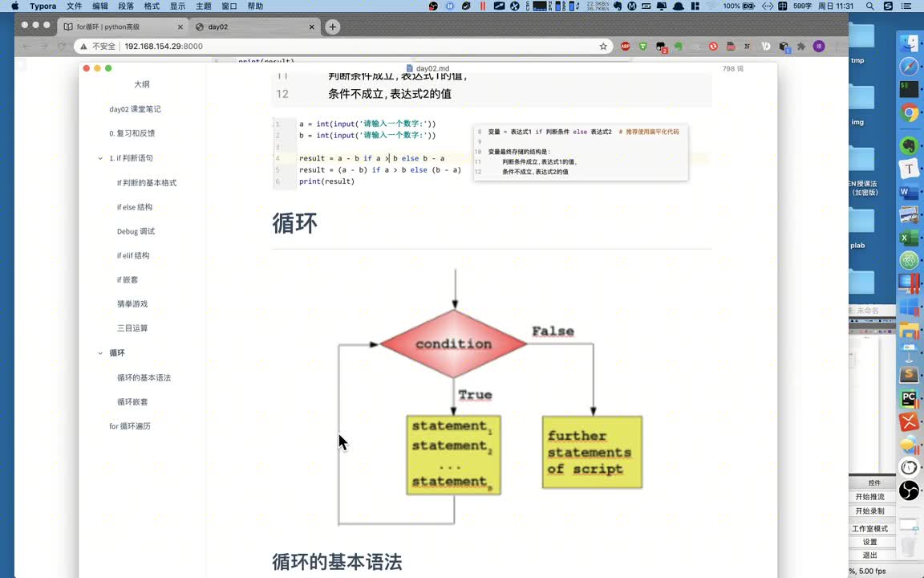Viewport: 924px width, 578px height.
Task: Open the Terminal app in the Dock
Action: click(910, 89)
